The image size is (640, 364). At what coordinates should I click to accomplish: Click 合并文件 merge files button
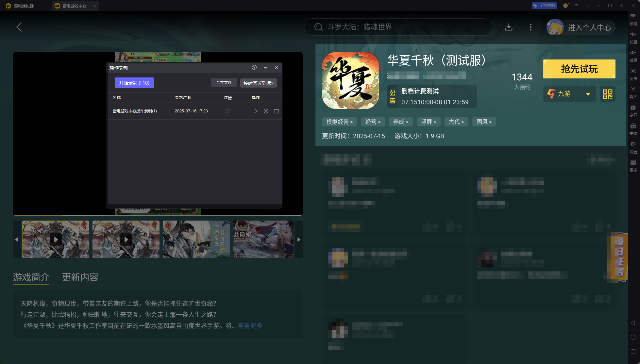pos(224,83)
